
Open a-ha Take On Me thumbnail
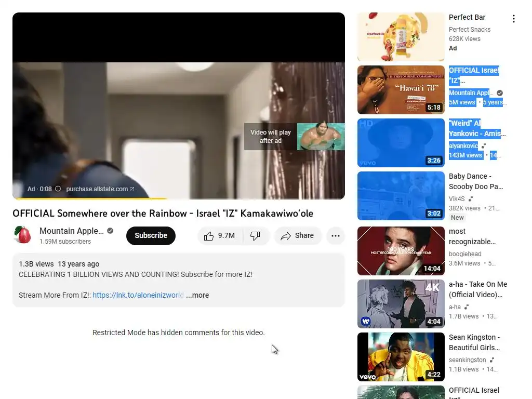pos(401,303)
